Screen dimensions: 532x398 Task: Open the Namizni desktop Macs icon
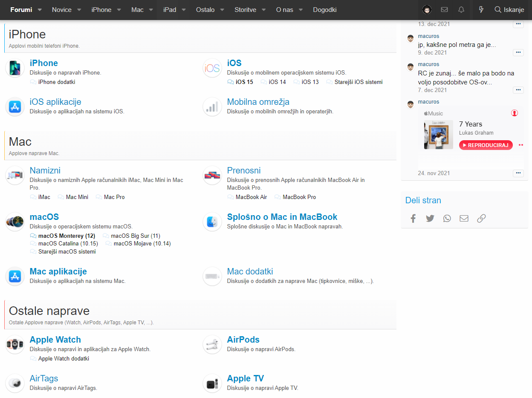tap(15, 175)
